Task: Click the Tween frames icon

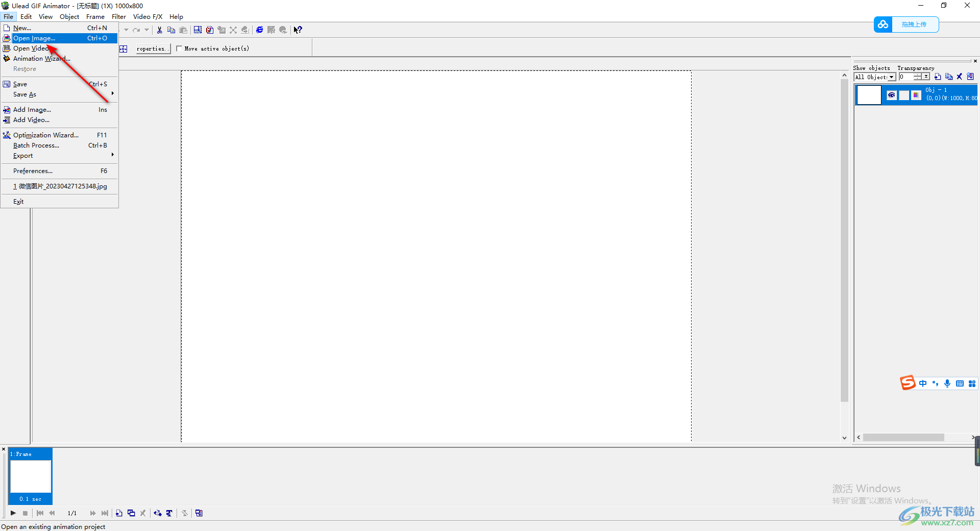Action: tap(158, 513)
